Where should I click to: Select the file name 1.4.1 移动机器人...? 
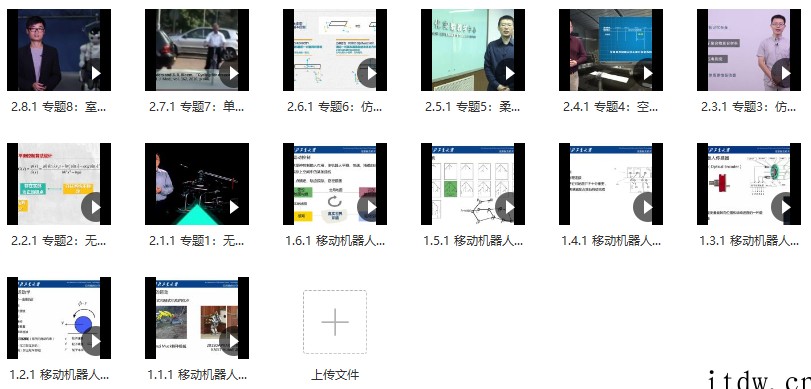[611, 241]
